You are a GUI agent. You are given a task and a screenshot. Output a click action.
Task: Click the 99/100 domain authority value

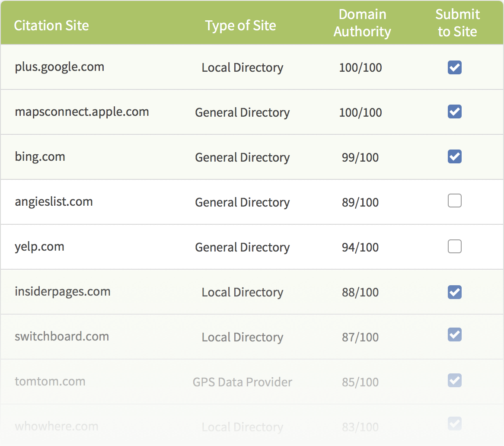coord(360,158)
